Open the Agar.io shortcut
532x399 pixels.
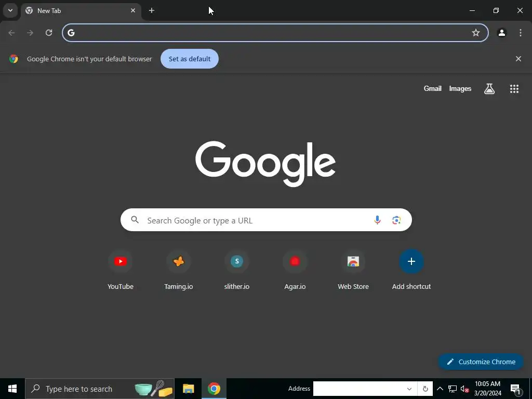coord(295,270)
